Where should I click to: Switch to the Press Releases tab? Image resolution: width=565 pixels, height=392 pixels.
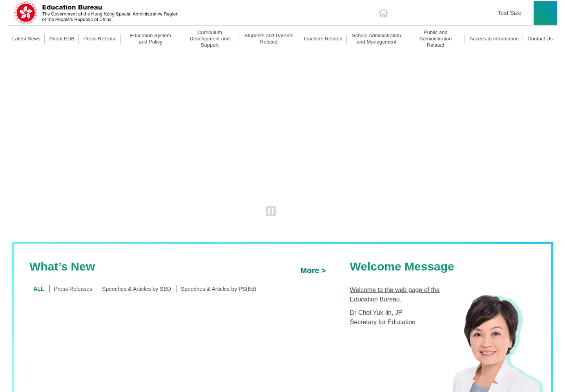(73, 289)
